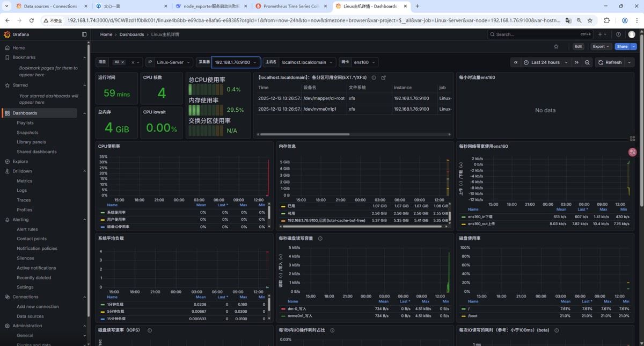
Task: Click the Refresh dashboard button
Action: click(x=609, y=62)
